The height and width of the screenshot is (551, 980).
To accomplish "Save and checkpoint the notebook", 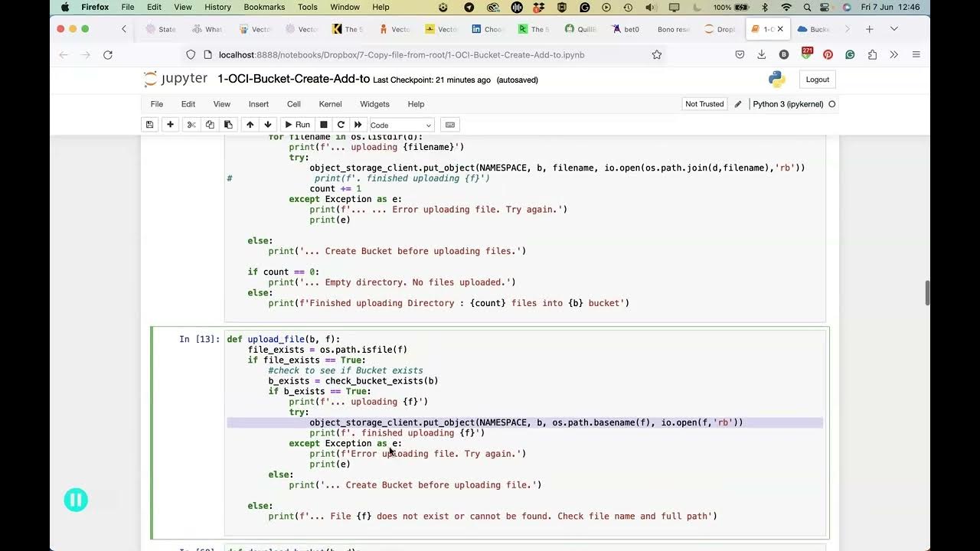I will click(150, 125).
